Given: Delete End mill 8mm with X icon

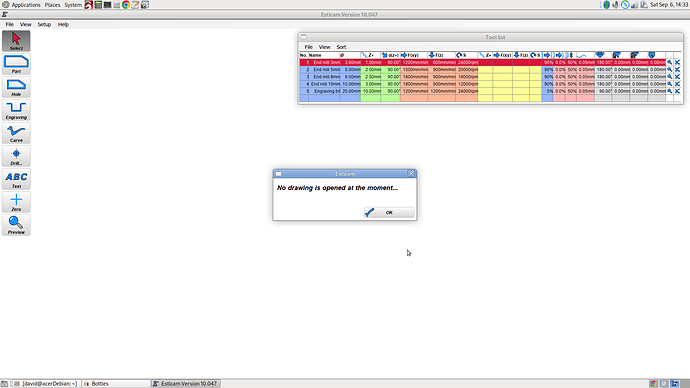Looking at the screenshot, I should (678, 77).
